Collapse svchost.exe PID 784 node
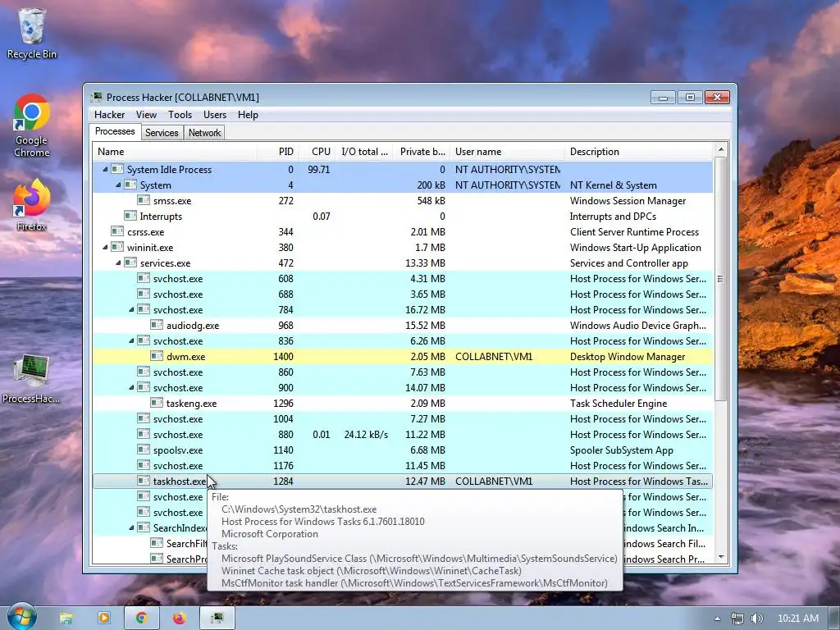Screen dimensions: 840x630 [x=131, y=309]
